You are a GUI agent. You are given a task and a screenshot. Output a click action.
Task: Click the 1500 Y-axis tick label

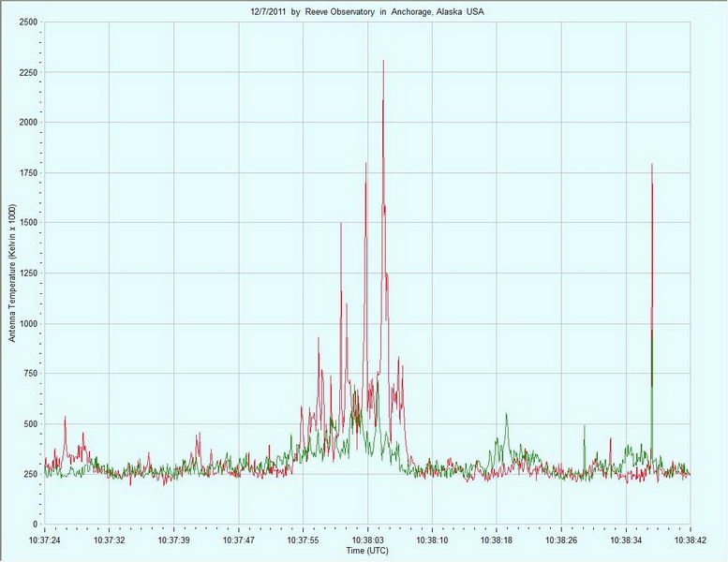tap(28, 223)
